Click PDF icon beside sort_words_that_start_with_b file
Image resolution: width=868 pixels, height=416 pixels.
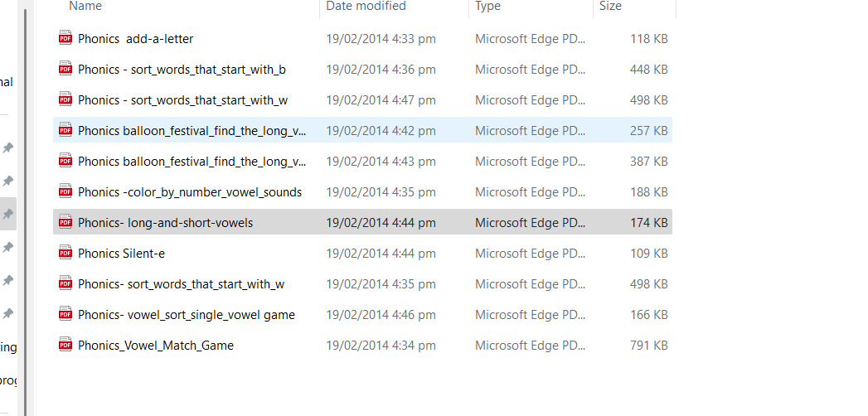[x=65, y=69]
